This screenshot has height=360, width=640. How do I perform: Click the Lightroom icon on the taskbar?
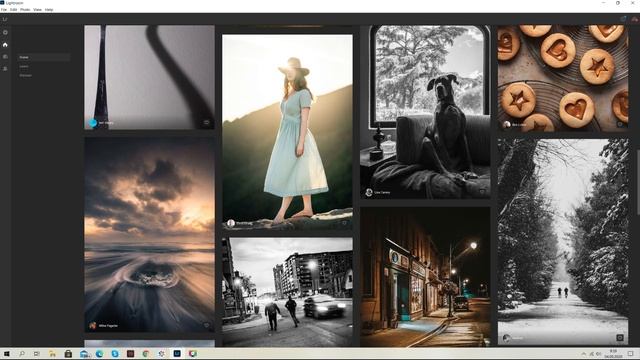click(x=177, y=354)
